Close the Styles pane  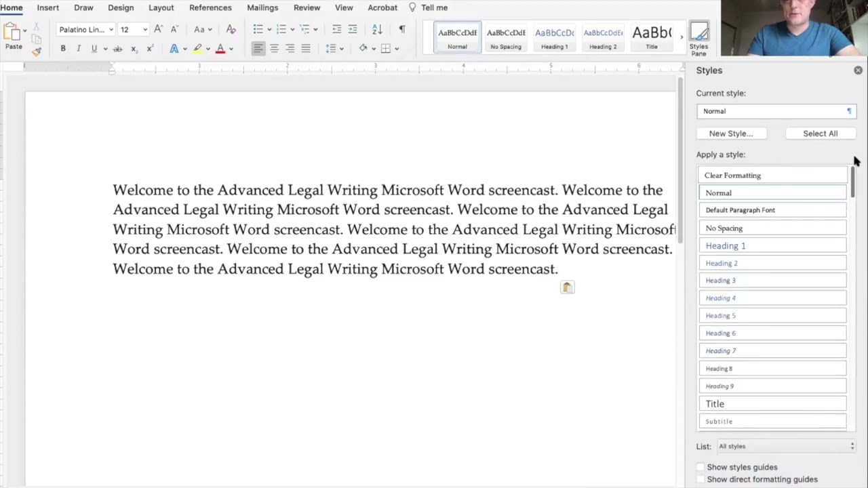click(858, 70)
